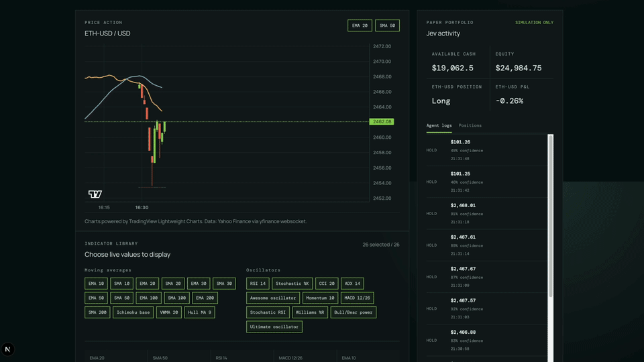This screenshot has height=362, width=644.
Task: Toggle Stochastic %K oscillator
Action: point(292,284)
